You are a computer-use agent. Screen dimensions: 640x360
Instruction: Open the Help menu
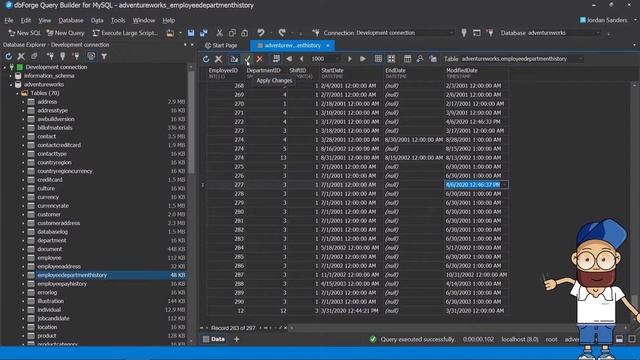[x=169, y=20]
